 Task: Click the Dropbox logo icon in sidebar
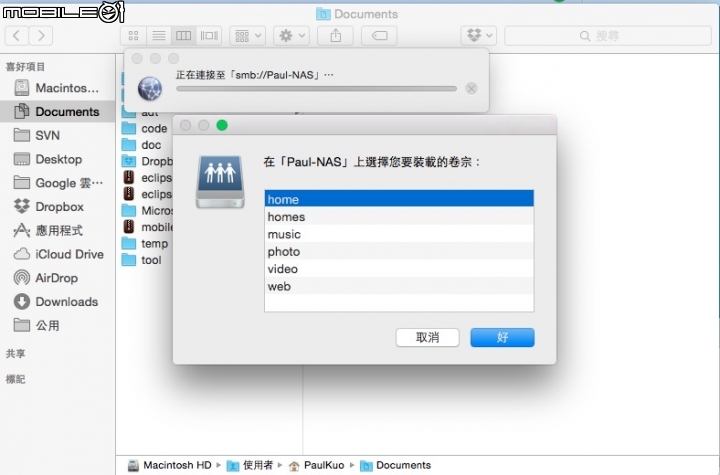pos(22,206)
